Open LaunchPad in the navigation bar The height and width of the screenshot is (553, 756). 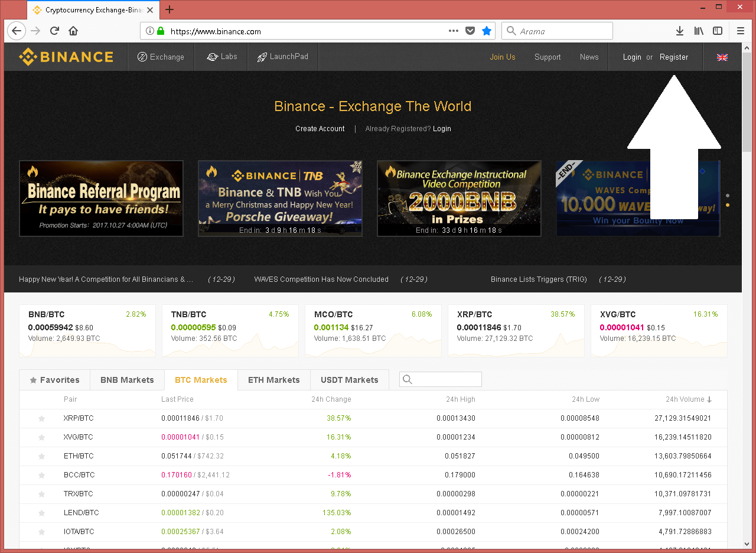(x=282, y=57)
